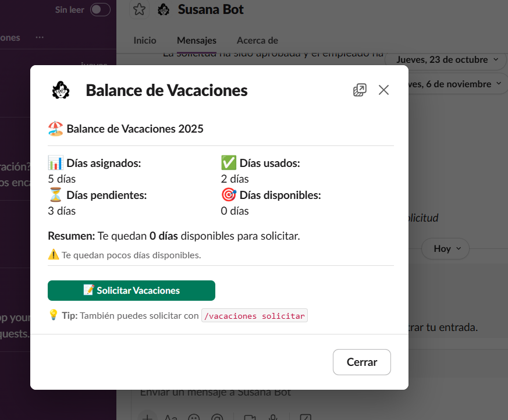Open the Acerca de tab
Viewport: 508px width, 420px height.
[257, 40]
